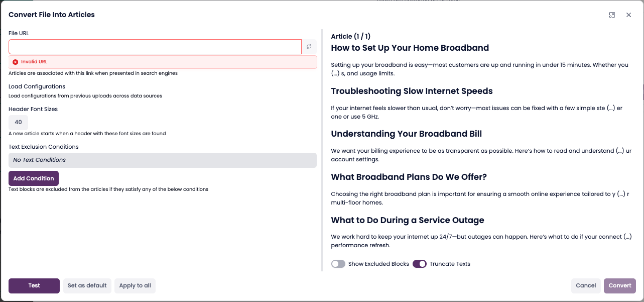The height and width of the screenshot is (302, 644).
Task: Select the 40 header font size chip
Action: click(19, 122)
